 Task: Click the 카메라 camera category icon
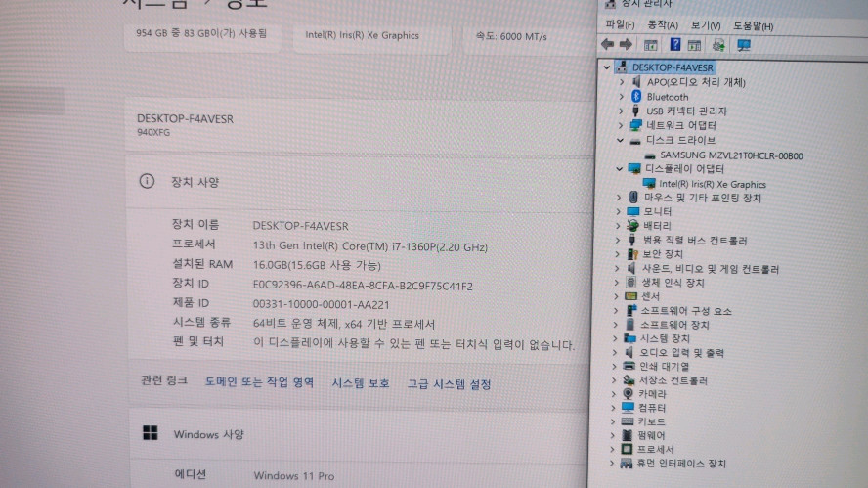click(x=628, y=394)
